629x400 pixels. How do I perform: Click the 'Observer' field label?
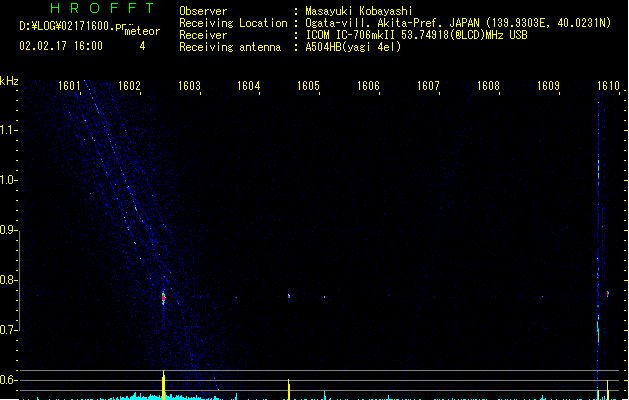[203, 11]
